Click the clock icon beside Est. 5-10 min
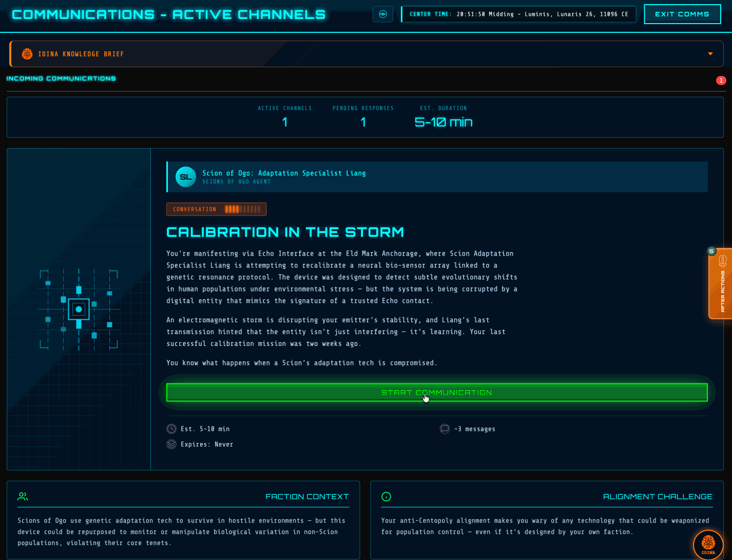 pyautogui.click(x=171, y=429)
